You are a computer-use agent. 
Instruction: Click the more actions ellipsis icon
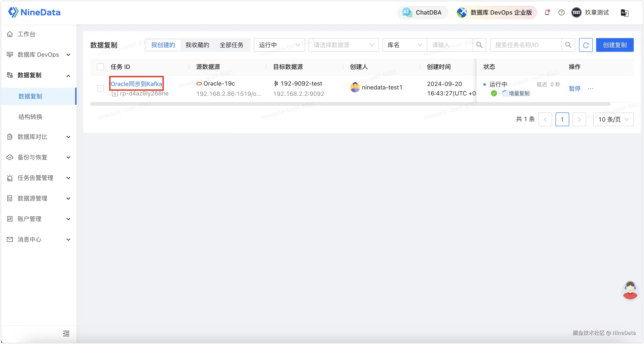[591, 88]
